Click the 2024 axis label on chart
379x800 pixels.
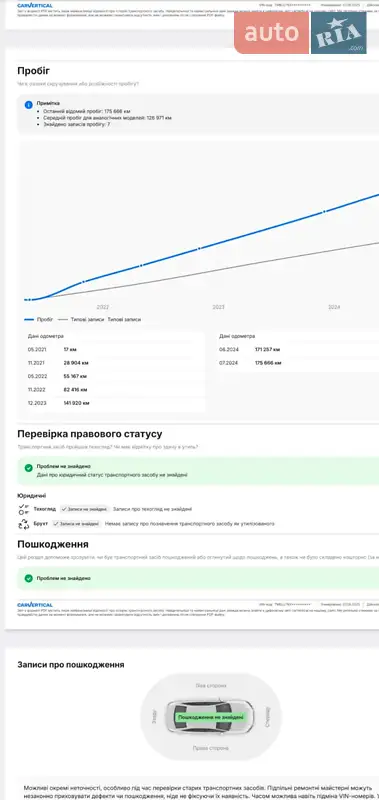click(x=334, y=307)
